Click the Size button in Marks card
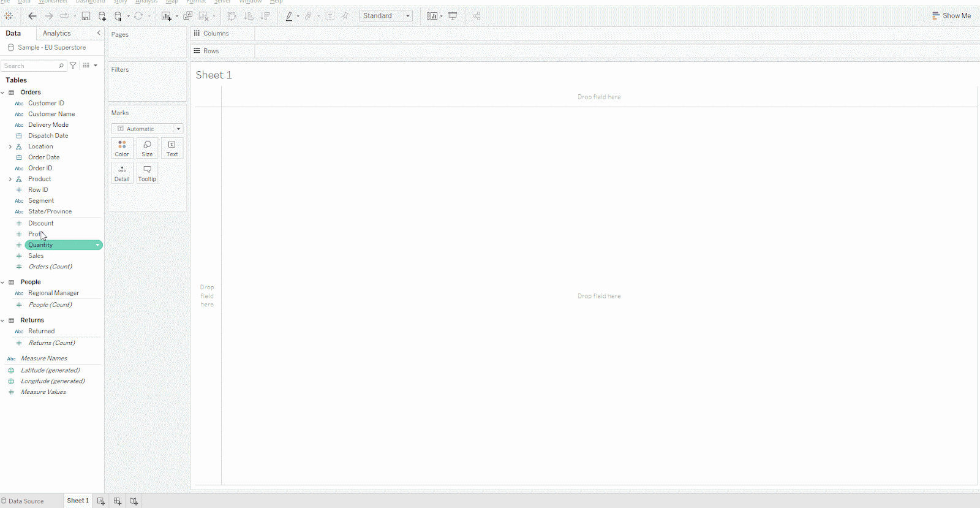Image resolution: width=980 pixels, height=508 pixels. click(147, 148)
